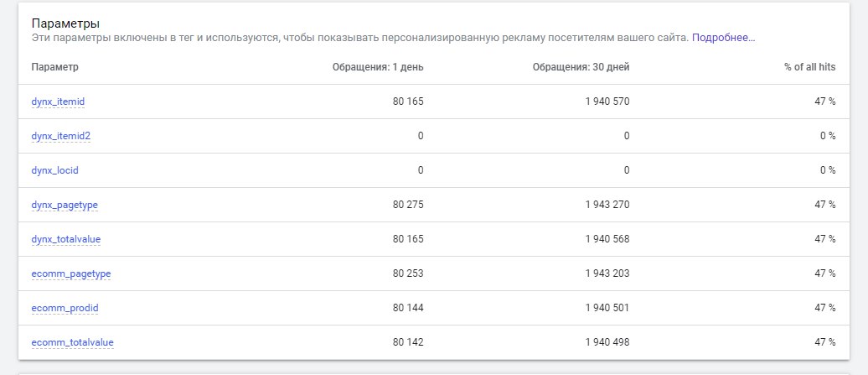Select 47 % in the ecomm_prodid row
The image size is (868, 375).
coord(824,307)
